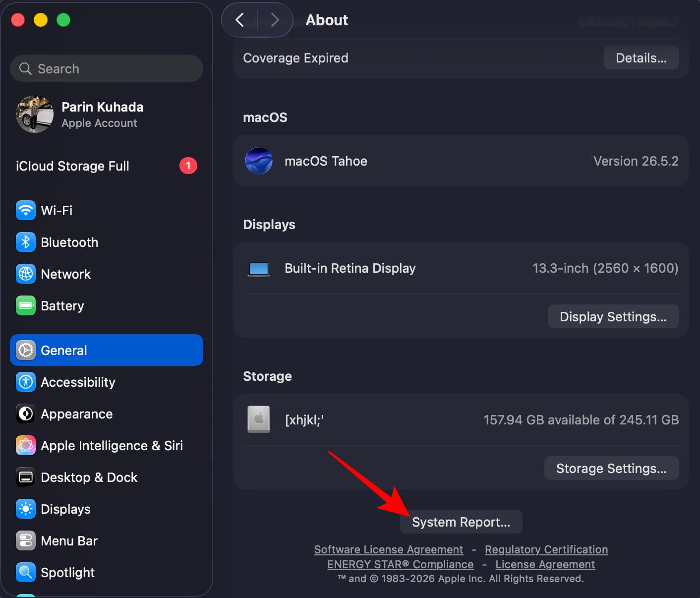Select the Network globe icon

coord(26,274)
